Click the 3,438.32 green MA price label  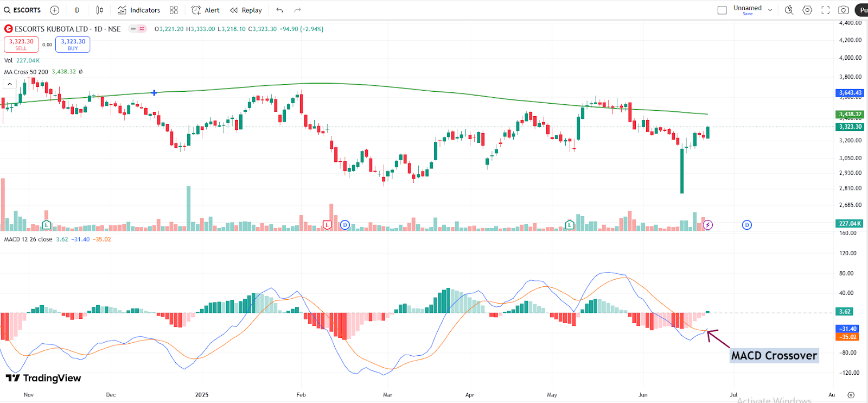(850, 114)
